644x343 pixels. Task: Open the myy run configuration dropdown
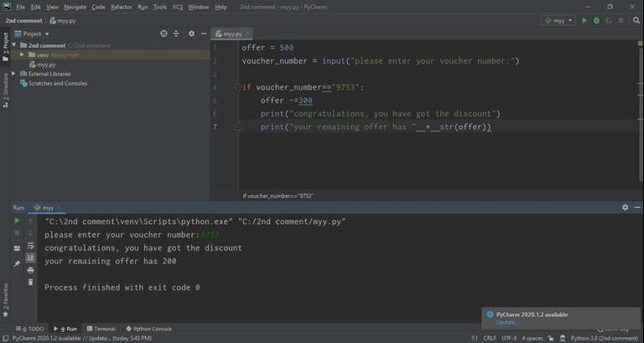click(558, 20)
